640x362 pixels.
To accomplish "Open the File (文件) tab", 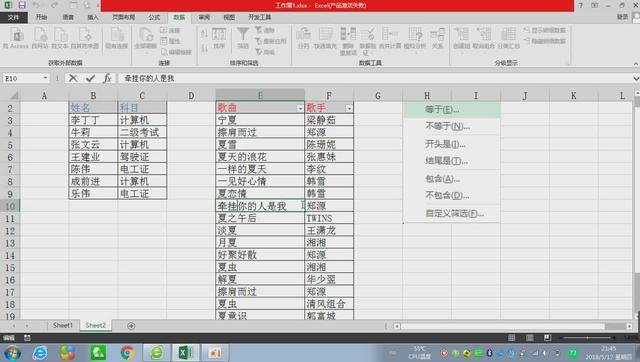I will [13, 17].
